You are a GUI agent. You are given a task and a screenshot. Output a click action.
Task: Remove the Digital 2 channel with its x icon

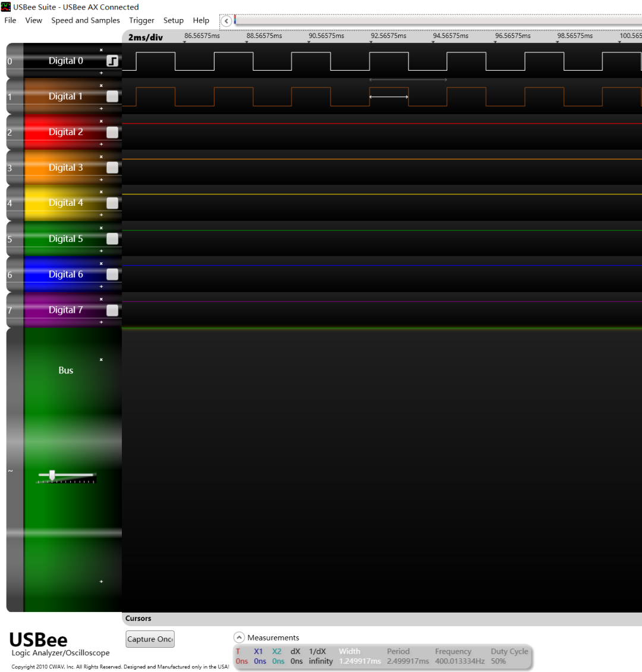coord(101,121)
